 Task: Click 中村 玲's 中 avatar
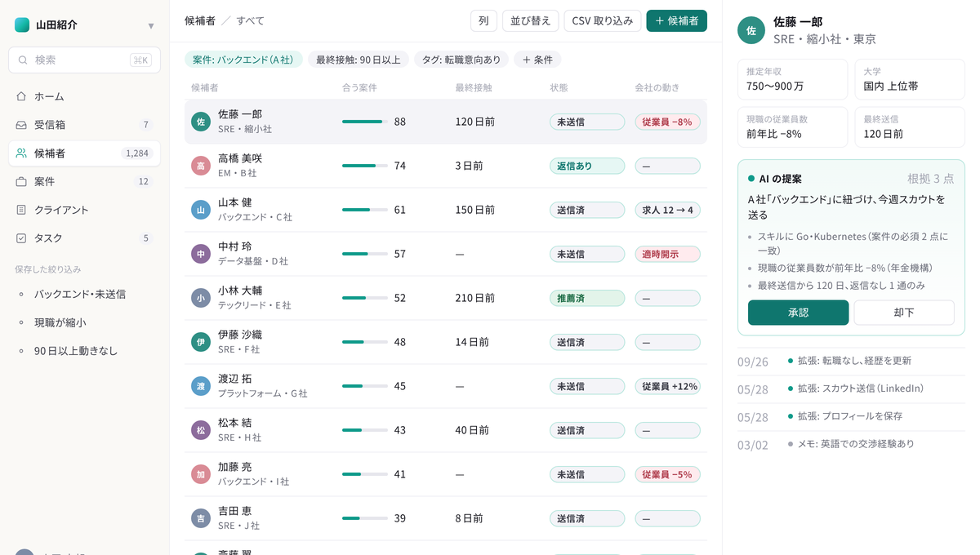coord(201,254)
